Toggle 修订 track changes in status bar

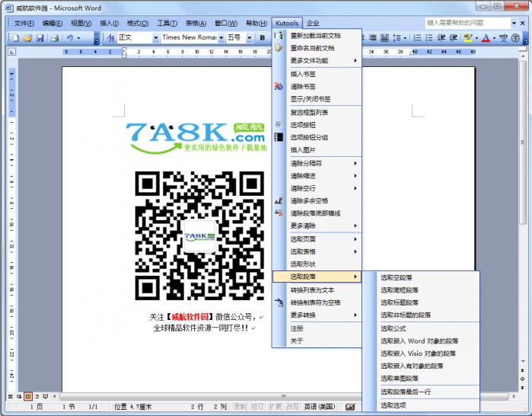coord(257,407)
